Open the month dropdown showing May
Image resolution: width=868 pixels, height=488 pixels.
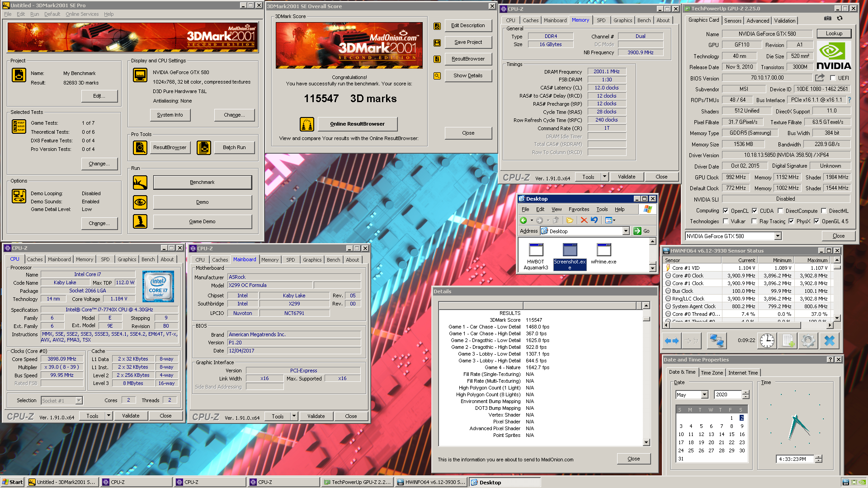tap(704, 394)
